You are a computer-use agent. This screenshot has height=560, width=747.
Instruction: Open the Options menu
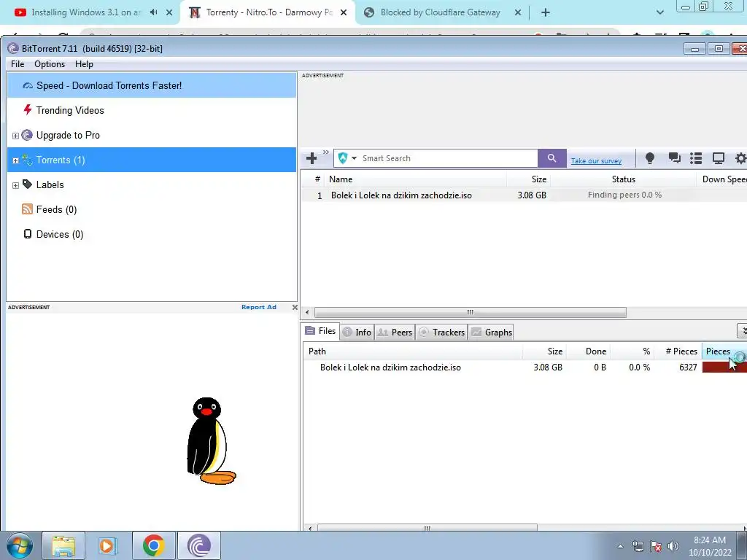tap(50, 64)
